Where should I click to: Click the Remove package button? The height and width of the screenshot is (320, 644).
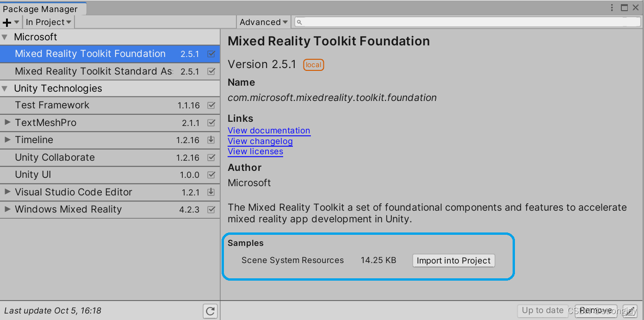coord(595,311)
